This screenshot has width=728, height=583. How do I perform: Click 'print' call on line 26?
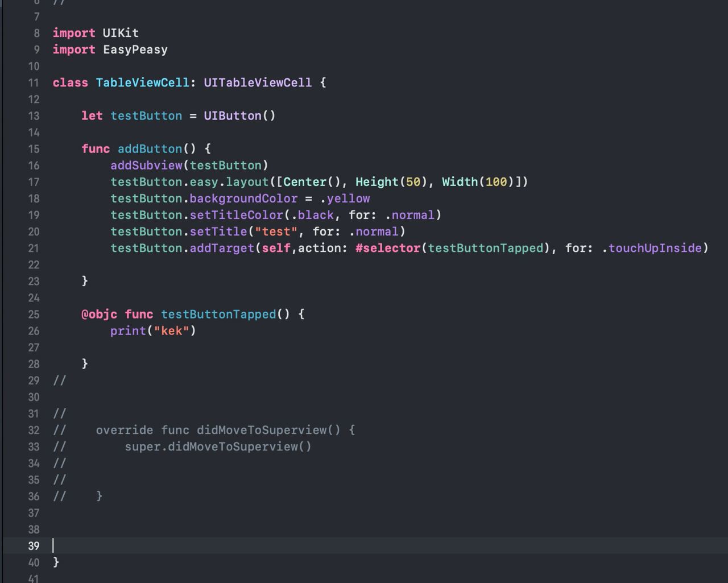[x=128, y=330]
